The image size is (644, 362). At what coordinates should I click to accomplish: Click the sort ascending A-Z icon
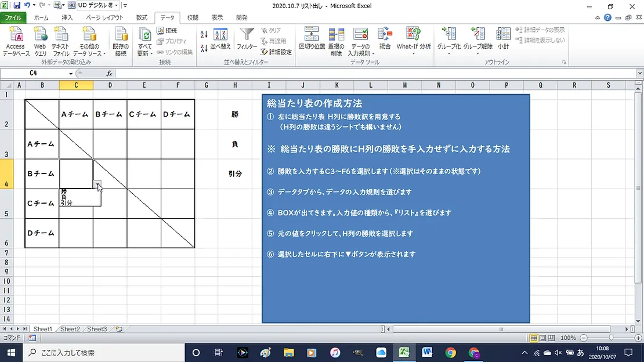click(x=204, y=34)
